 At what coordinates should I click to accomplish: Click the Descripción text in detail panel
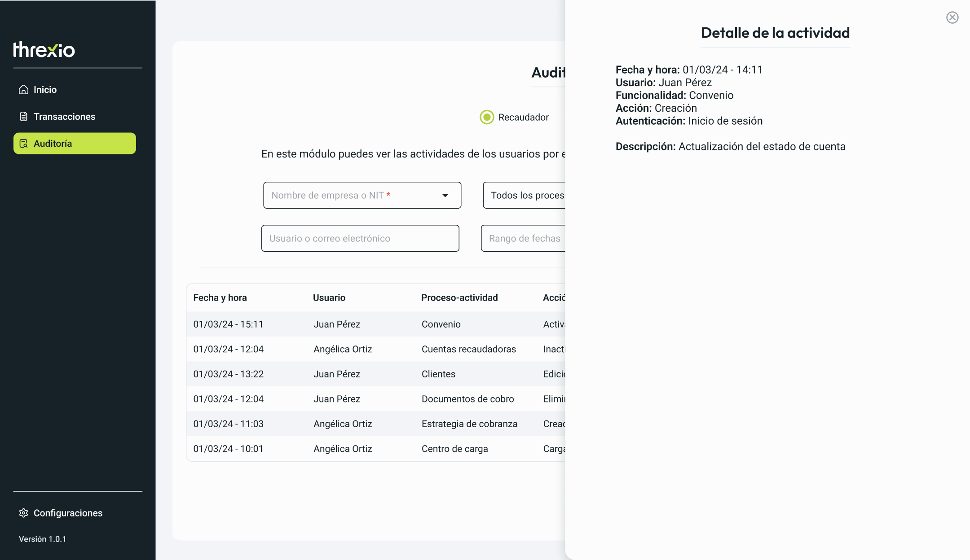[730, 146]
